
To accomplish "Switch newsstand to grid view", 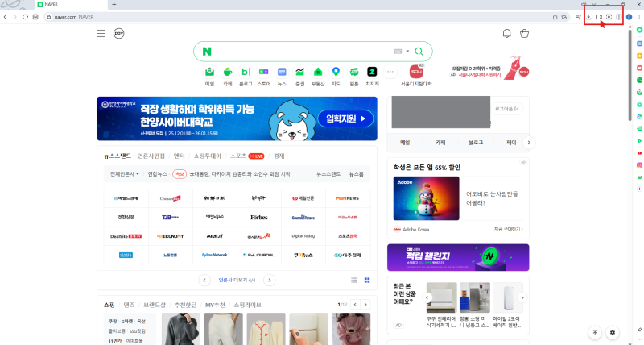I will coord(367,280).
